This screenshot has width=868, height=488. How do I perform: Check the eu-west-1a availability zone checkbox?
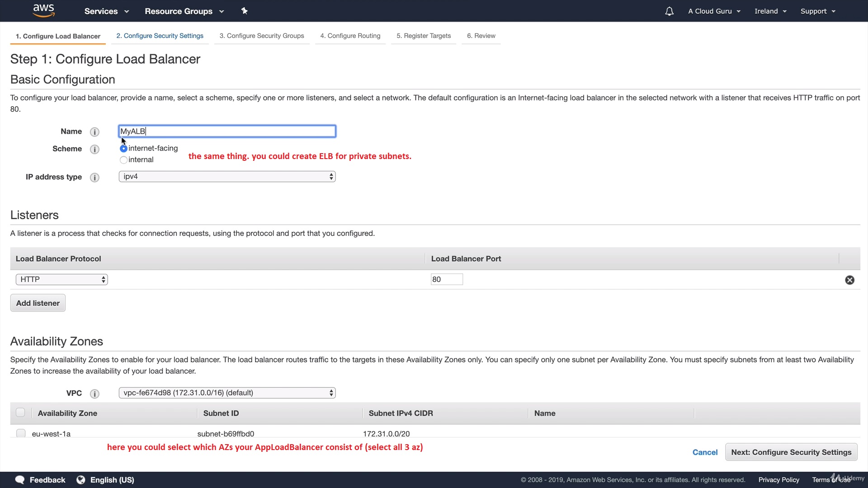coord(21,433)
